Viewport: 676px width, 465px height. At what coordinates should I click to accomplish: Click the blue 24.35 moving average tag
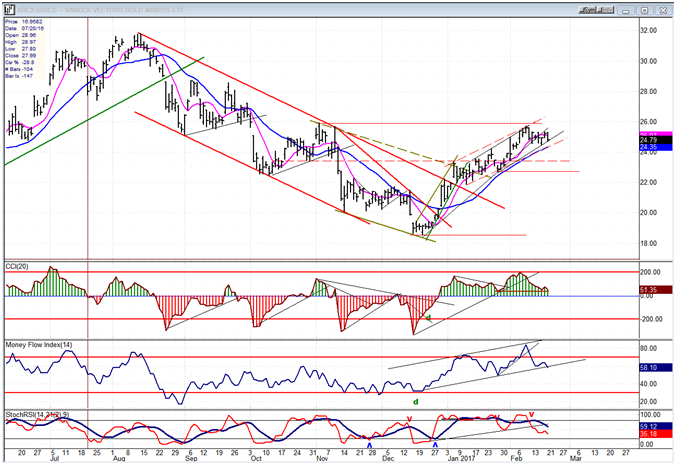click(x=655, y=147)
